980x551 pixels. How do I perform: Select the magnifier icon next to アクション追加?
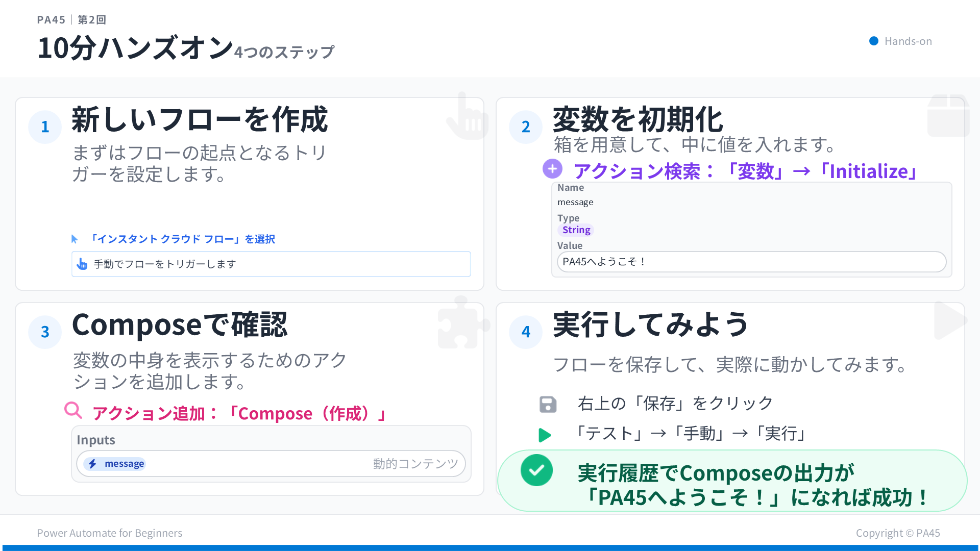73,410
